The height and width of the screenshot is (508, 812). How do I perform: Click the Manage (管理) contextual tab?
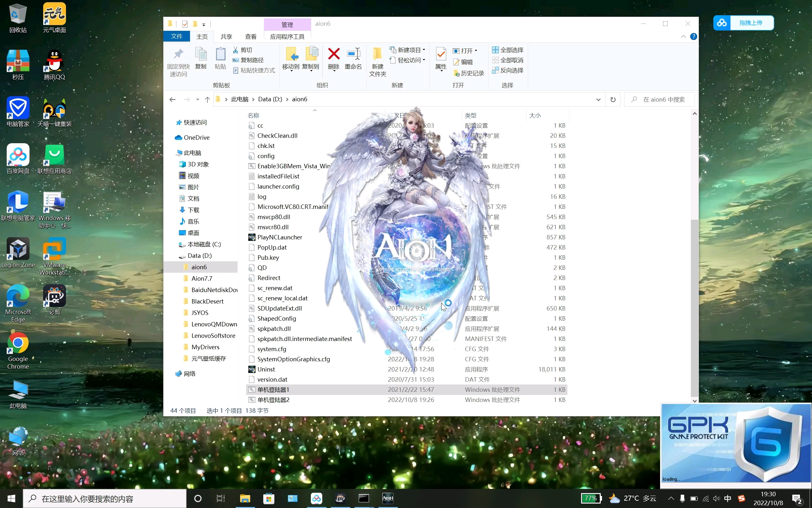[x=287, y=24]
